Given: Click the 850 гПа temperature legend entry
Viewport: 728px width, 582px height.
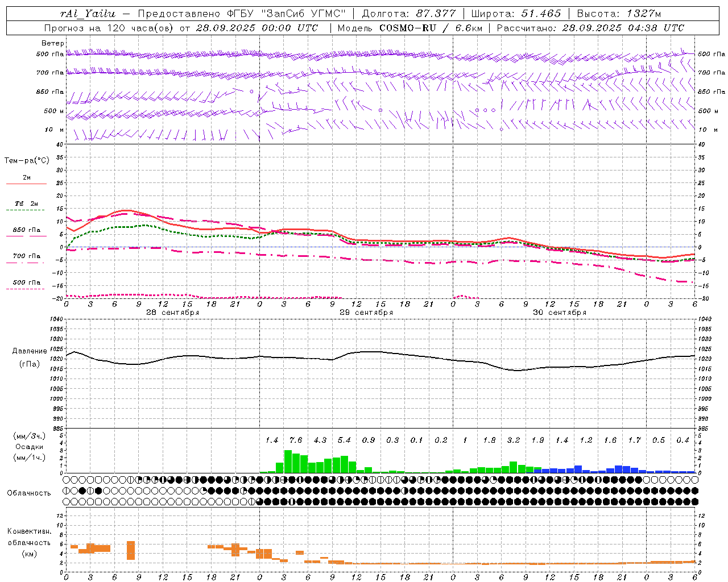Looking at the screenshot, I should coord(27,230).
